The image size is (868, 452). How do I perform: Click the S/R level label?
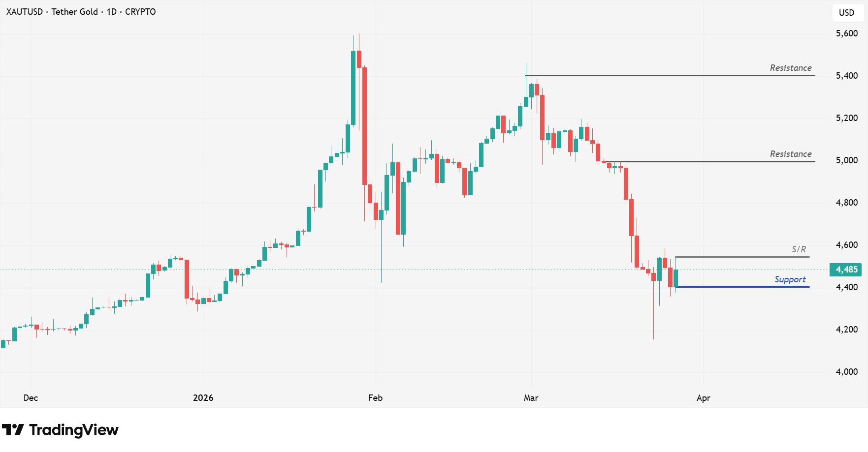click(799, 249)
